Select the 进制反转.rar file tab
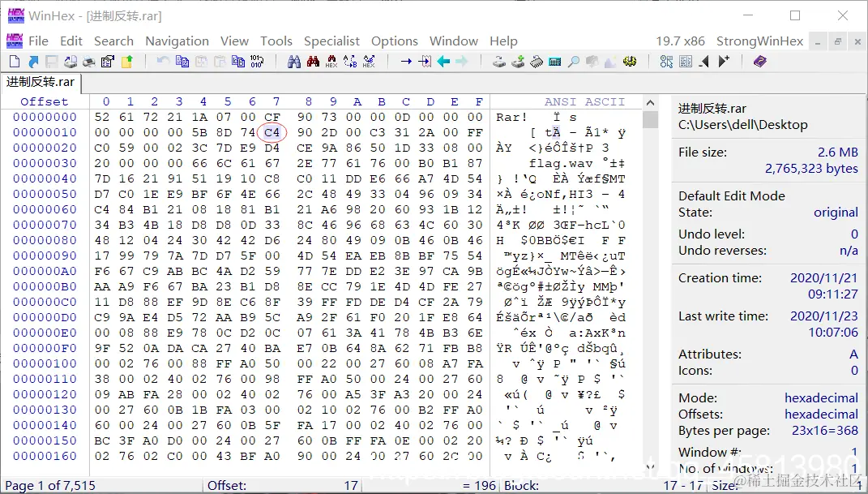 click(41, 82)
